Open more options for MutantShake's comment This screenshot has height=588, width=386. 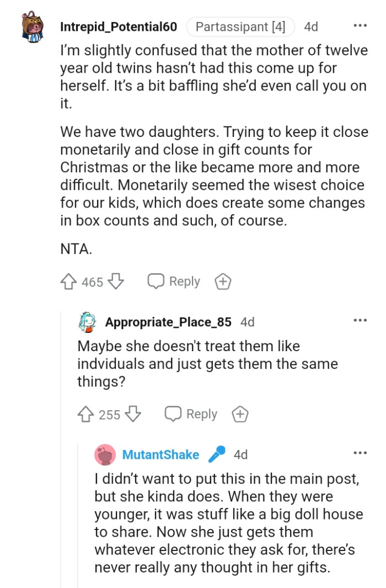tap(360, 454)
